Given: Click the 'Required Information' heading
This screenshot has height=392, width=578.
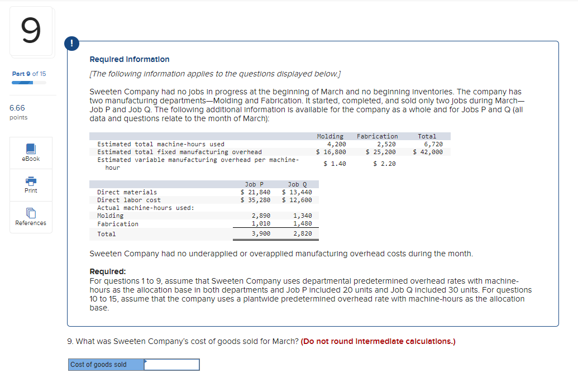Looking at the screenshot, I should [130, 59].
